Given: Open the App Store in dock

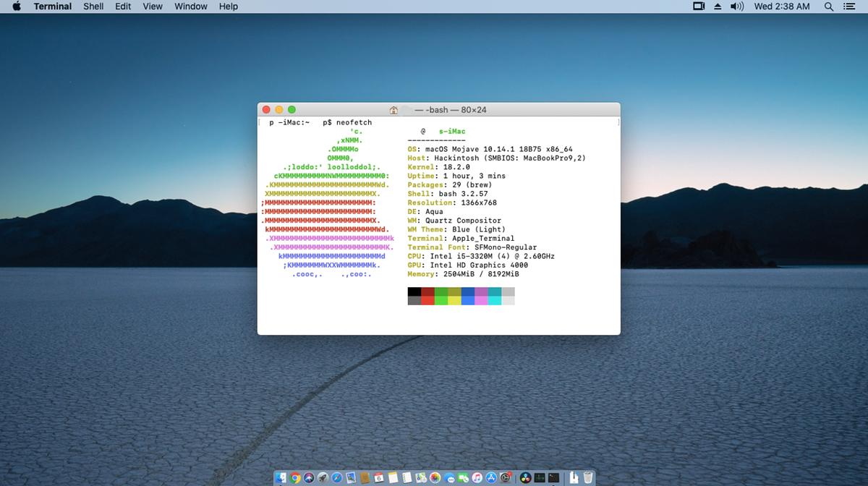Looking at the screenshot, I should (x=491, y=477).
